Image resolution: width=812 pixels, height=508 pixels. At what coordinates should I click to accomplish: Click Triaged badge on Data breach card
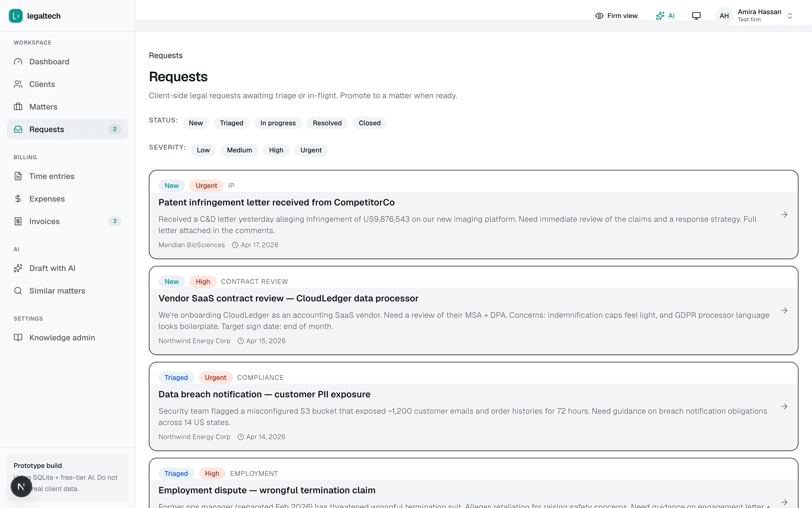176,378
